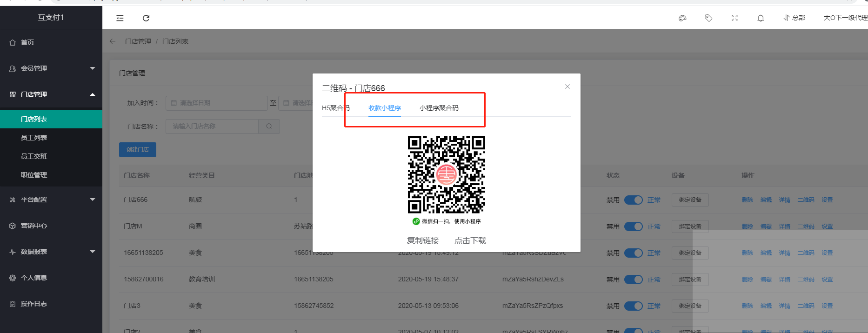Screen dimensions: 868x333
Task: Click the 平台配置 tools icon
Action: pyautogui.click(x=13, y=200)
